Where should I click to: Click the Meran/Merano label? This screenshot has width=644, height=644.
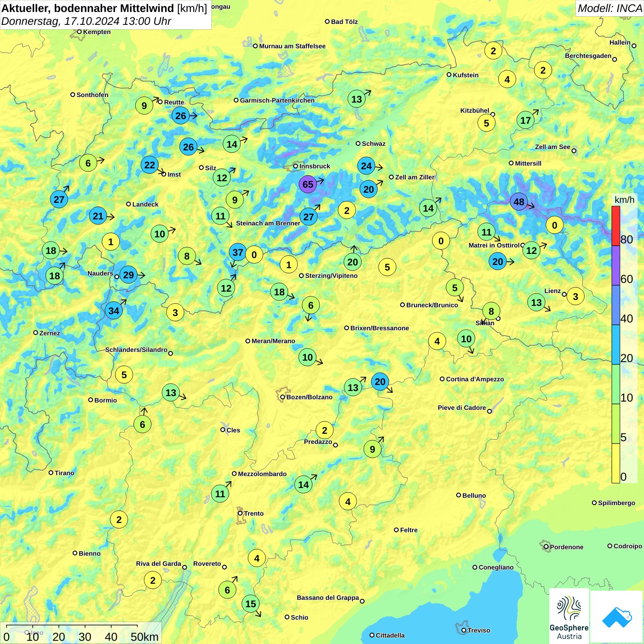tap(273, 341)
